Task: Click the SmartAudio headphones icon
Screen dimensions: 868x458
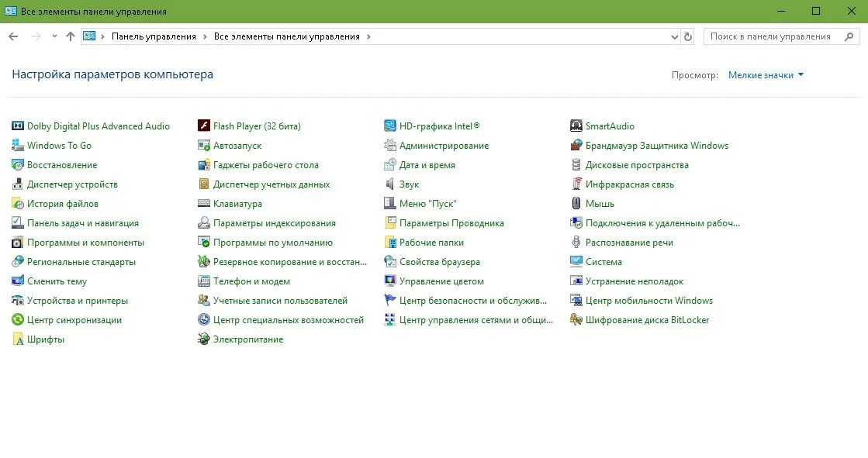Action: pyautogui.click(x=576, y=126)
